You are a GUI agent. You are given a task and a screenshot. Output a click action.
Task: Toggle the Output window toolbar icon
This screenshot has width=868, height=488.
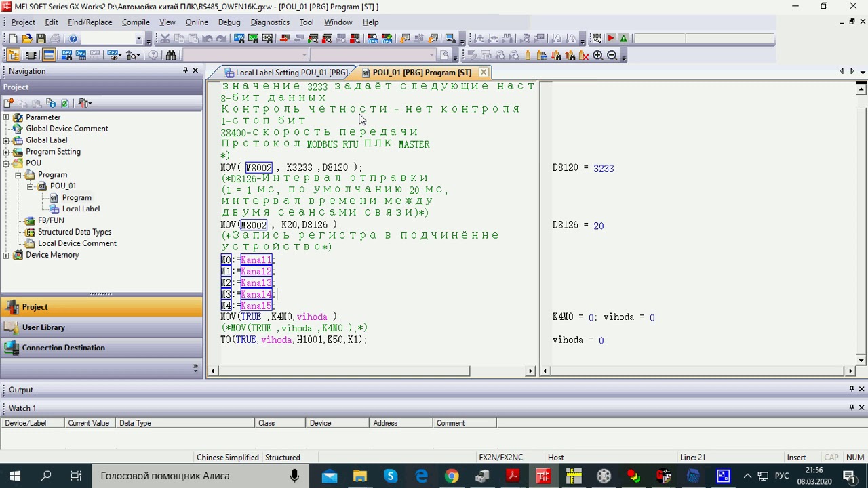pos(49,56)
